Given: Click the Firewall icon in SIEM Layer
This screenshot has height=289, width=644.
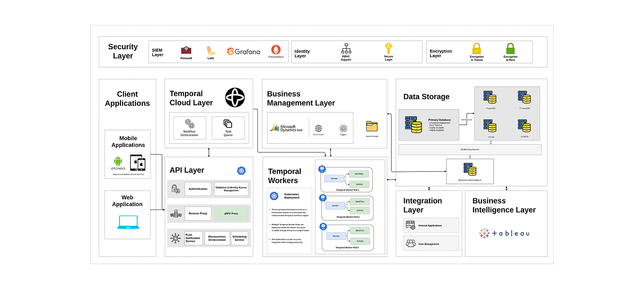Looking at the screenshot, I should [186, 50].
